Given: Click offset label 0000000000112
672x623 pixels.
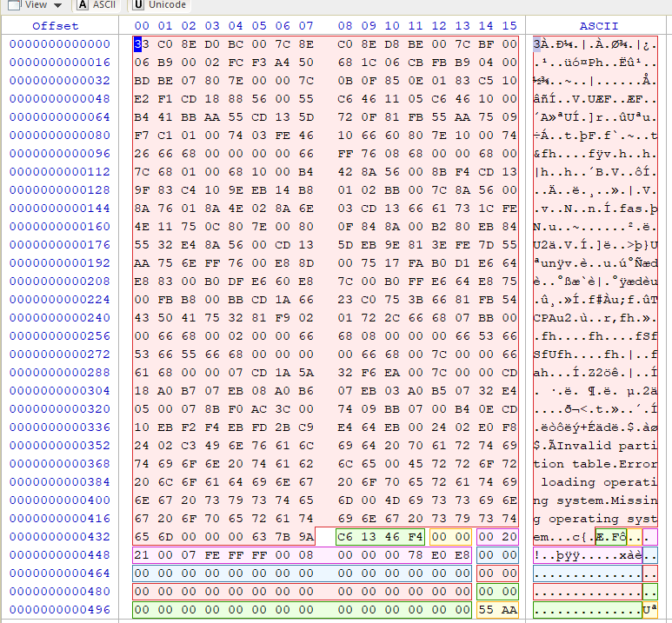Looking at the screenshot, I should (x=60, y=172).
